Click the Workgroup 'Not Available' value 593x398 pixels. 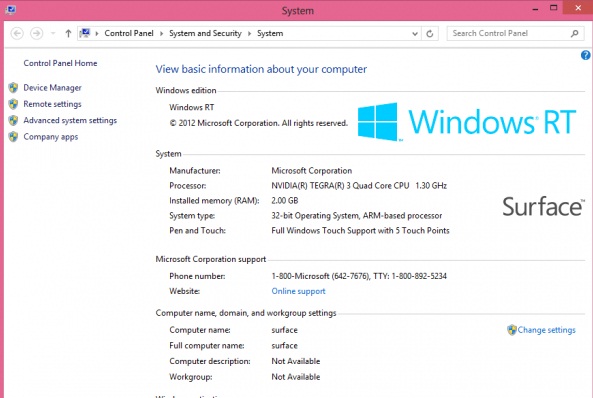pyautogui.click(x=296, y=377)
